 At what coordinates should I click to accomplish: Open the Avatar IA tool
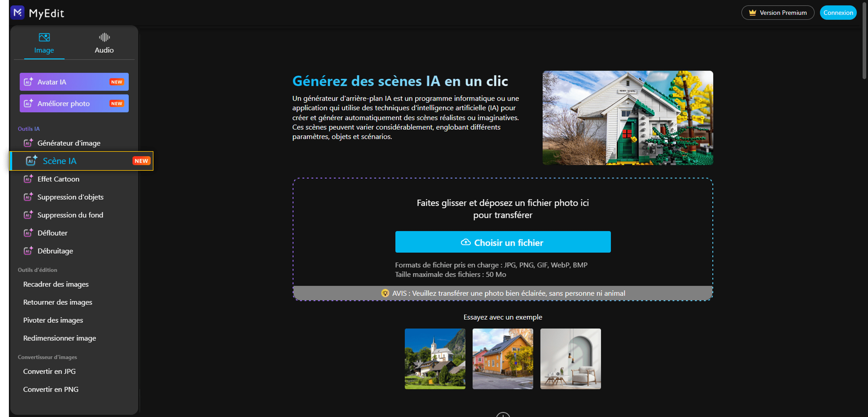tap(74, 82)
